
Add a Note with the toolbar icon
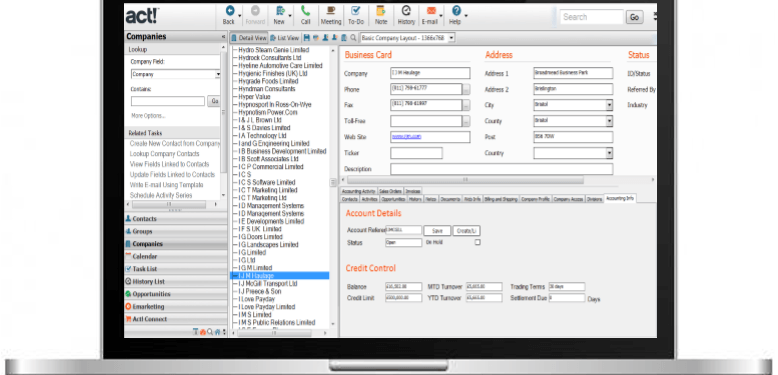[381, 11]
